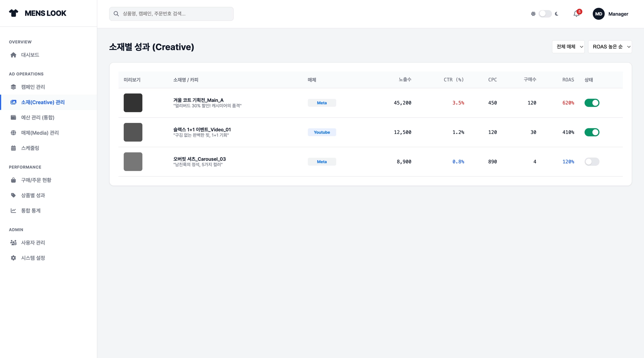Enable the 오버핏 셔츠_Carousel_03 creative

click(x=592, y=162)
